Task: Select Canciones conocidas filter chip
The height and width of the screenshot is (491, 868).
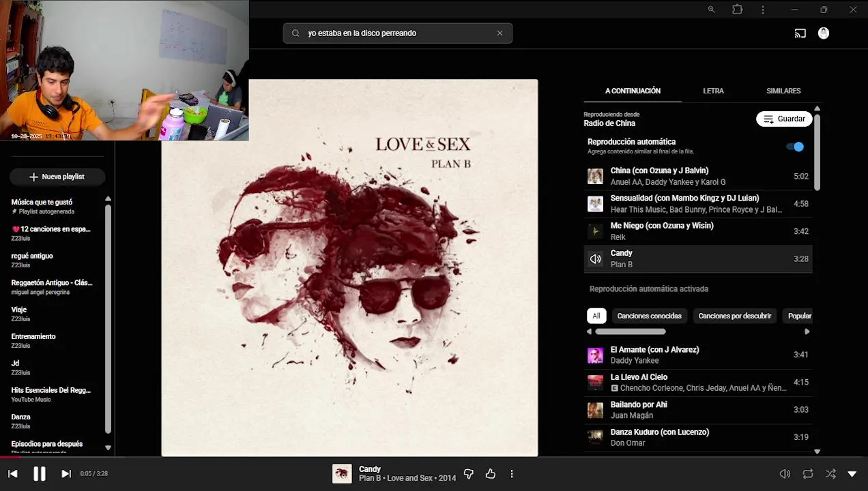Action: 649,316
